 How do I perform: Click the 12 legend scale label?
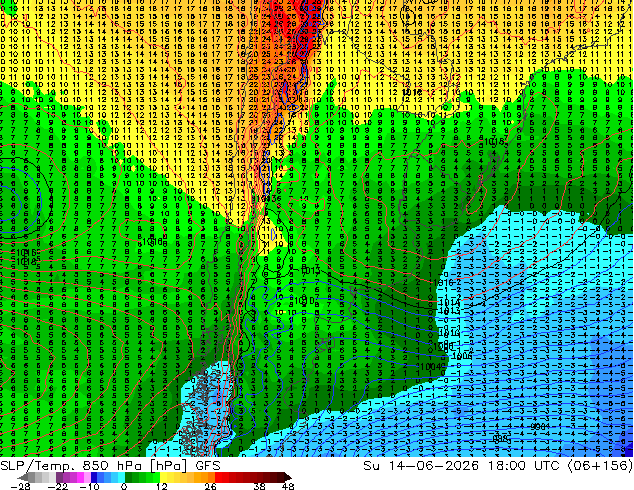(162, 486)
